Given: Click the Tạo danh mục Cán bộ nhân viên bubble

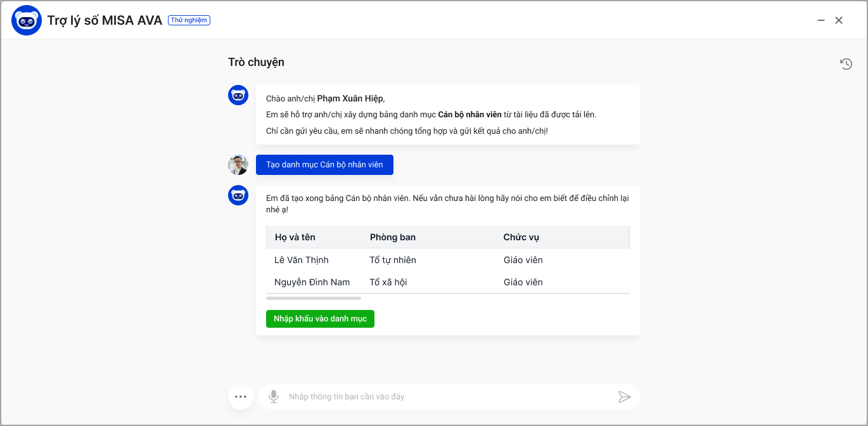Looking at the screenshot, I should 324,165.
